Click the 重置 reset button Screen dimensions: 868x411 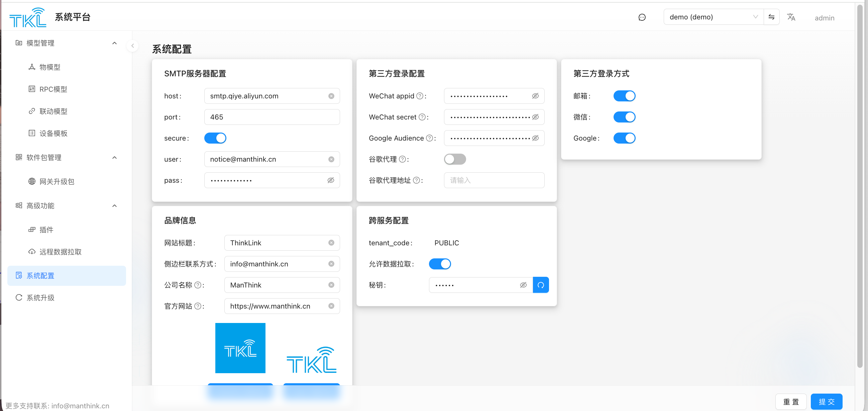click(x=791, y=402)
